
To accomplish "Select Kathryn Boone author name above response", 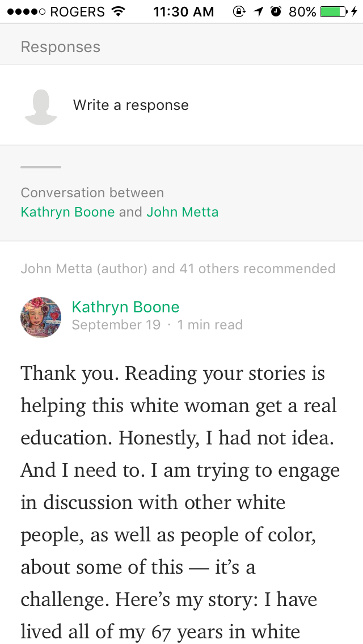I will (125, 307).
